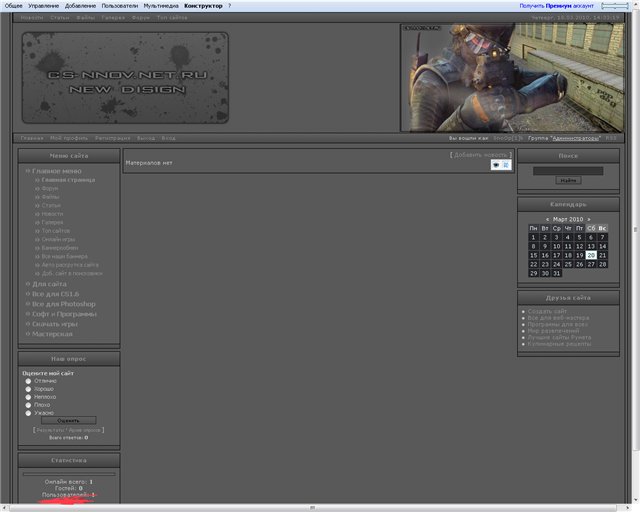Click the RSS icon in the user bar
This screenshot has width=640, height=512.
point(611,138)
